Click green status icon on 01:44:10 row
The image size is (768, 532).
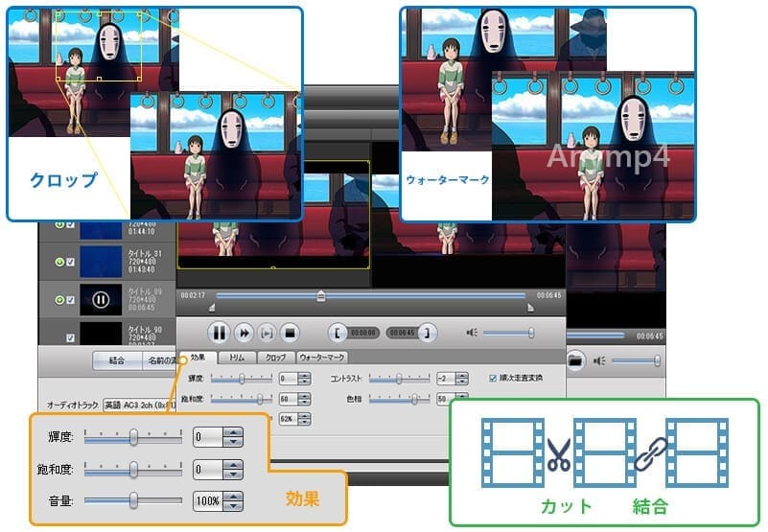point(59,224)
